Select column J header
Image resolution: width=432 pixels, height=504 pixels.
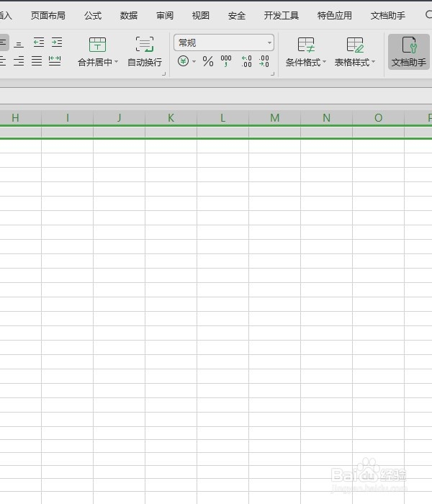point(120,118)
